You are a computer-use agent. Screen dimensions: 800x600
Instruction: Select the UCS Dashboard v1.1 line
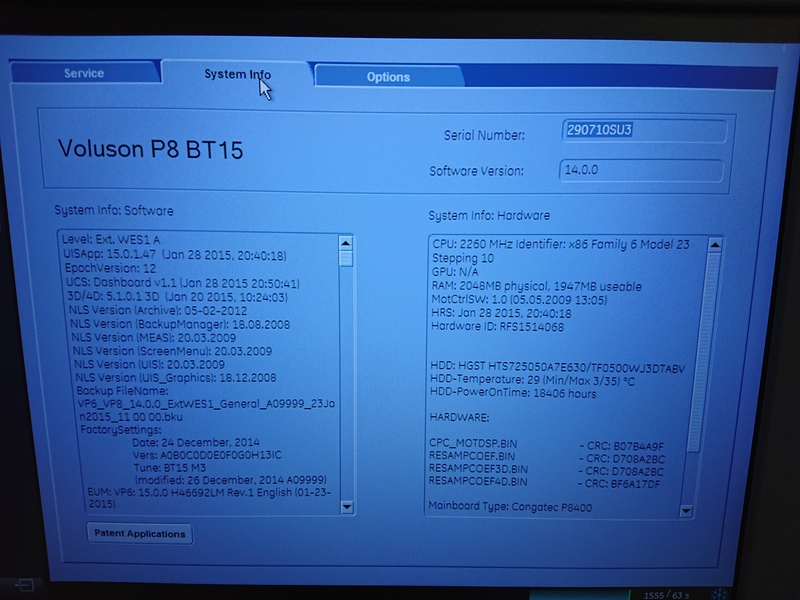[183, 283]
